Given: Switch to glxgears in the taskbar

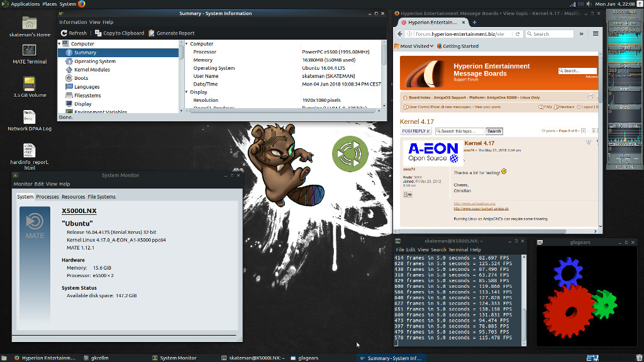Looking at the screenshot, I should [305, 358].
